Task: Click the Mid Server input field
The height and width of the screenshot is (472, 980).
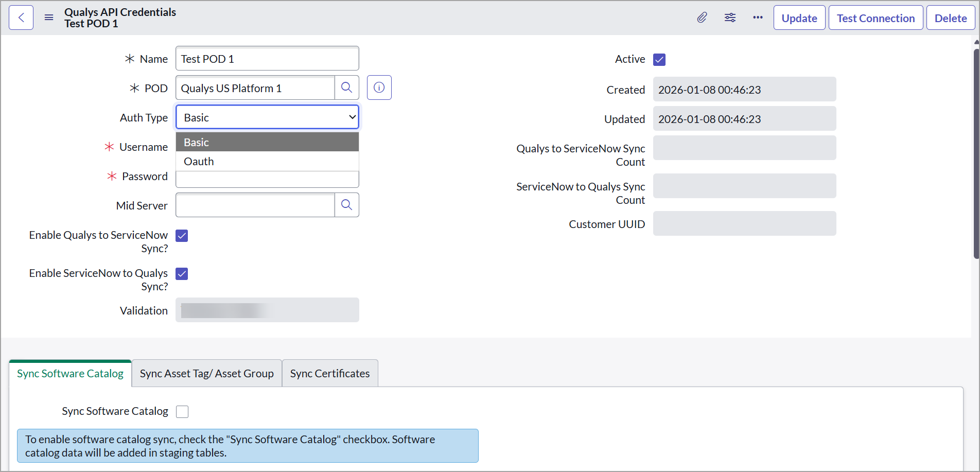Action: pos(255,205)
